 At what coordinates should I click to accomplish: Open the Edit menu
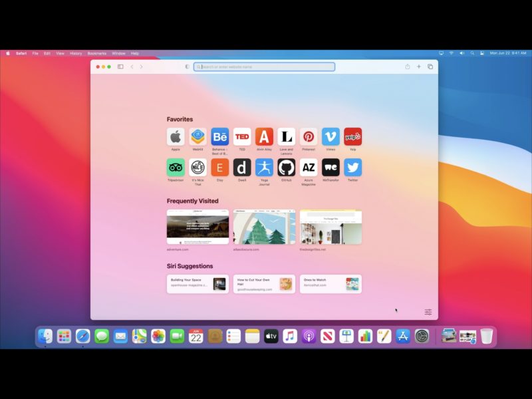pyautogui.click(x=47, y=53)
